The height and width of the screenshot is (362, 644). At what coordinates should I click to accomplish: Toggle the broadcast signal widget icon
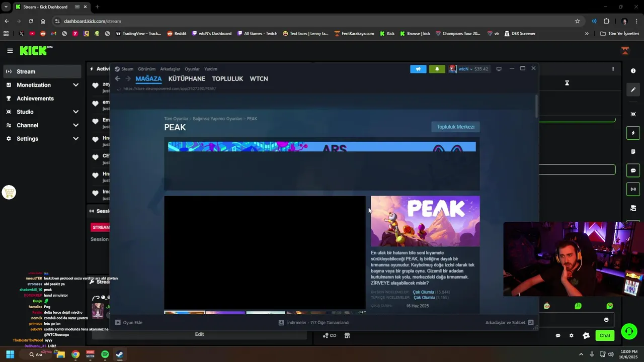(633, 189)
